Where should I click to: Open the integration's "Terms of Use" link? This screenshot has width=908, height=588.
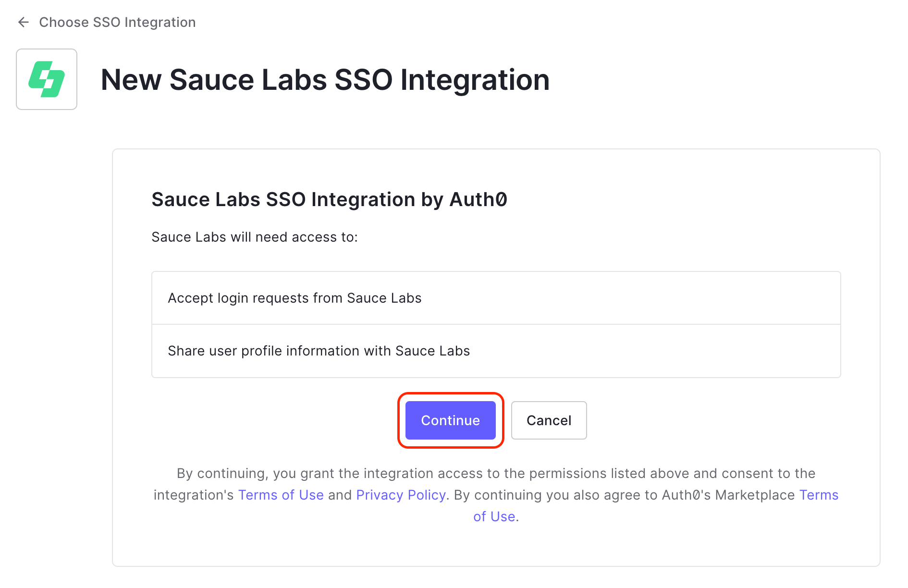click(281, 495)
